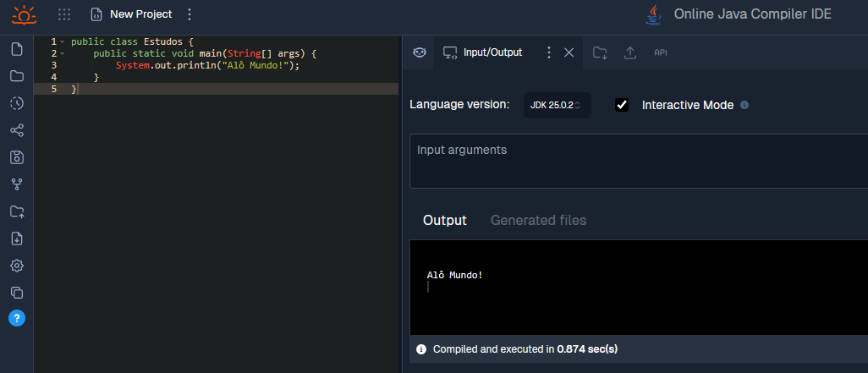Image resolution: width=868 pixels, height=373 pixels.
Task: Click the AI assistant face icon
Action: [x=420, y=52]
